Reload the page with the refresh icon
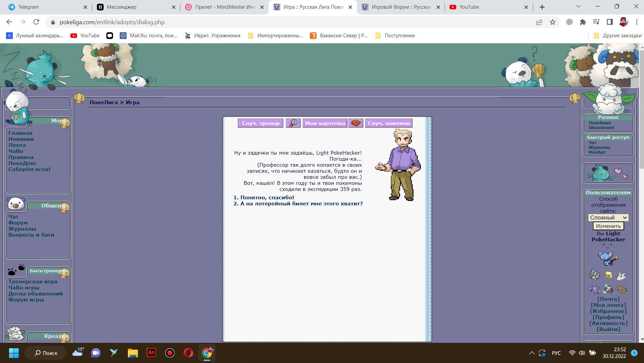This screenshot has height=363, width=644. click(x=36, y=22)
